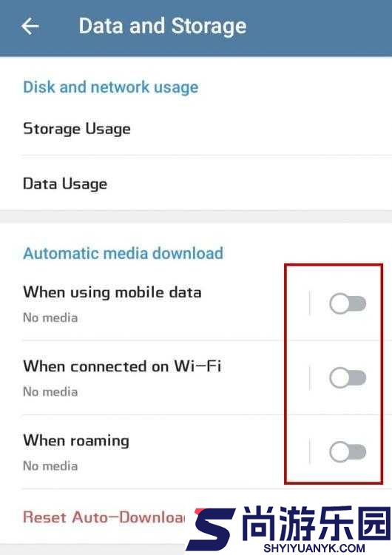The width and height of the screenshot is (392, 555).
Task: Tap the back arrow icon
Action: click(30, 26)
